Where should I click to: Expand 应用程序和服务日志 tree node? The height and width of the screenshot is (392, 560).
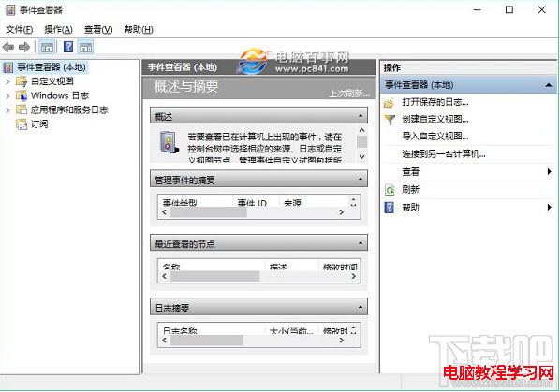tap(7, 110)
